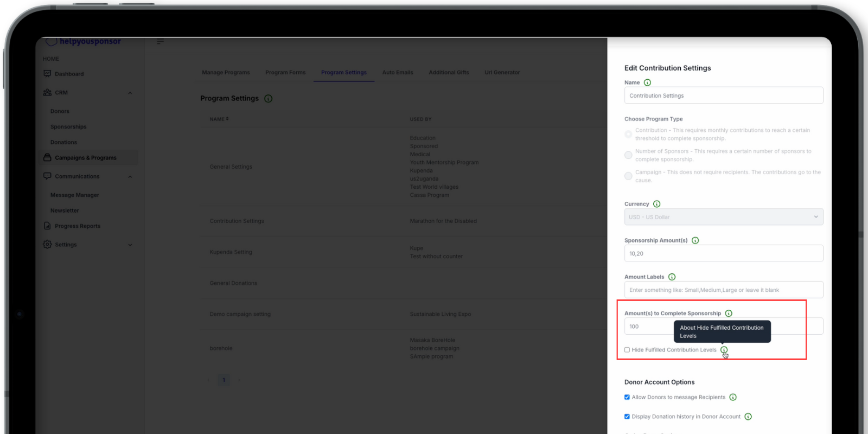
Task: Switch to the Manage Programs tab
Action: [x=226, y=72]
